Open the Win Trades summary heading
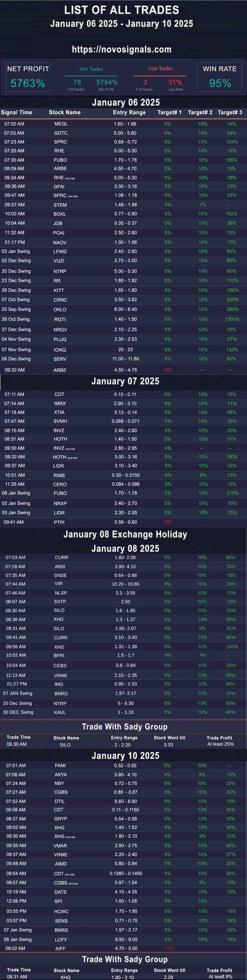 91,69
